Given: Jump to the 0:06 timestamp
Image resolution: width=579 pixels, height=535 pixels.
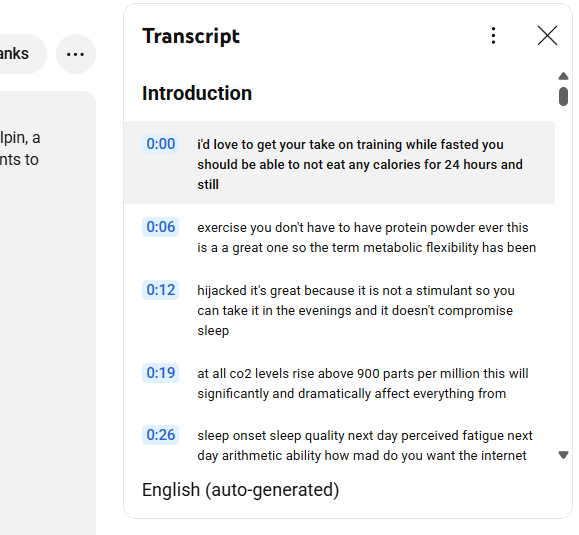Looking at the screenshot, I should [x=161, y=227].
